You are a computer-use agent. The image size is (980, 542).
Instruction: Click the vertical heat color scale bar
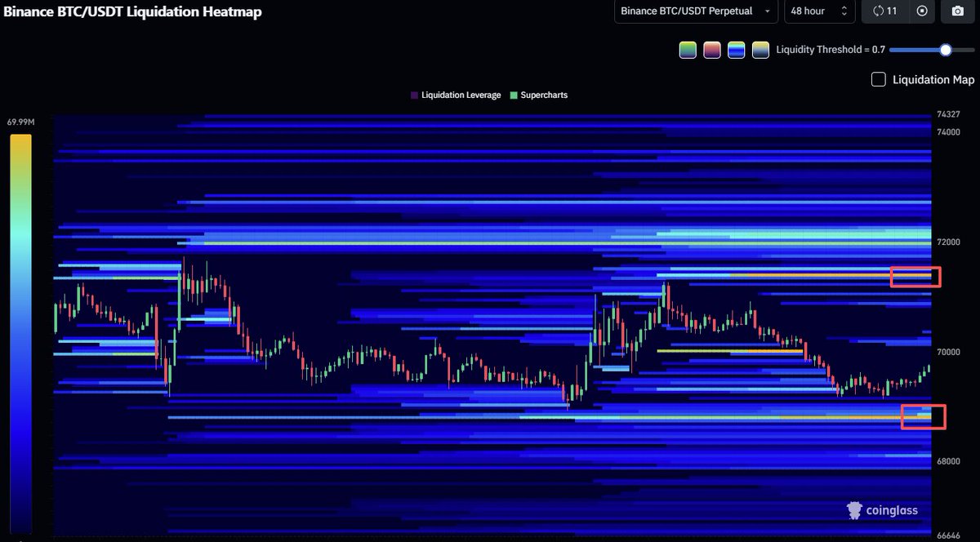pyautogui.click(x=20, y=334)
